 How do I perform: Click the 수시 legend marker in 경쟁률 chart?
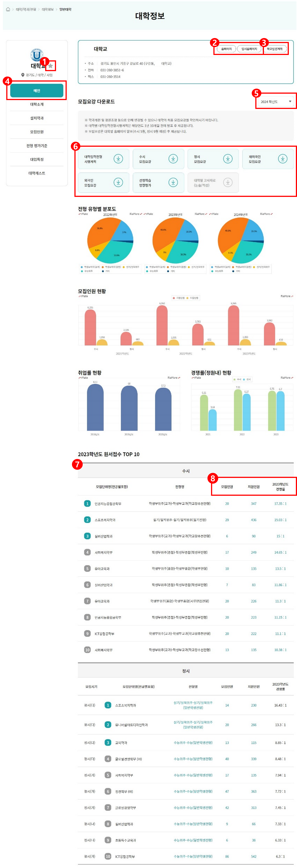tap(235, 379)
